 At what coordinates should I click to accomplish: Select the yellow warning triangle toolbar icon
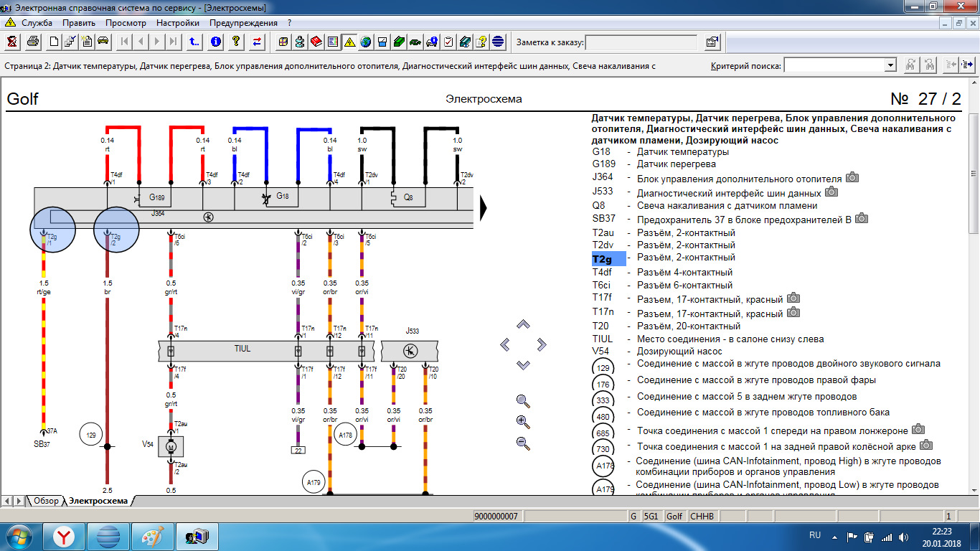point(349,42)
